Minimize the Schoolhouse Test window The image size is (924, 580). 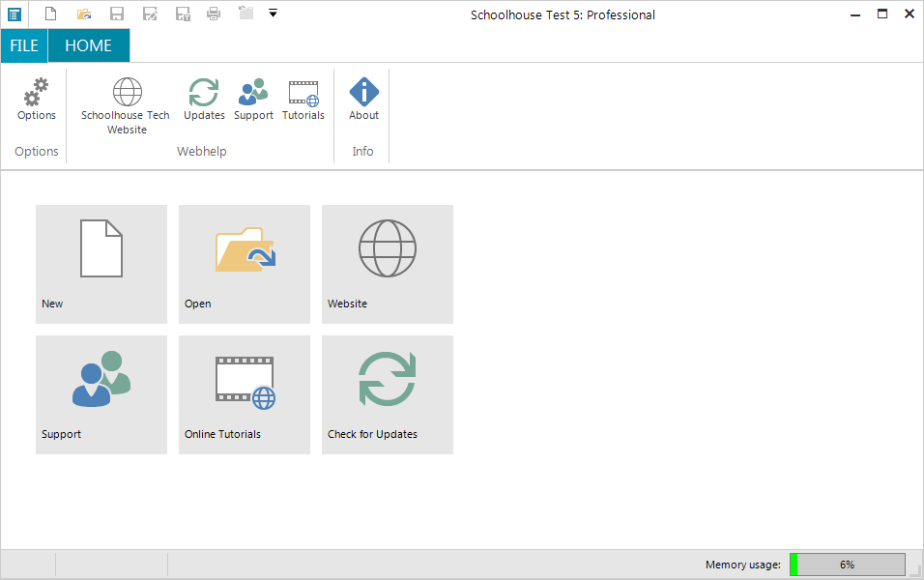(x=855, y=14)
